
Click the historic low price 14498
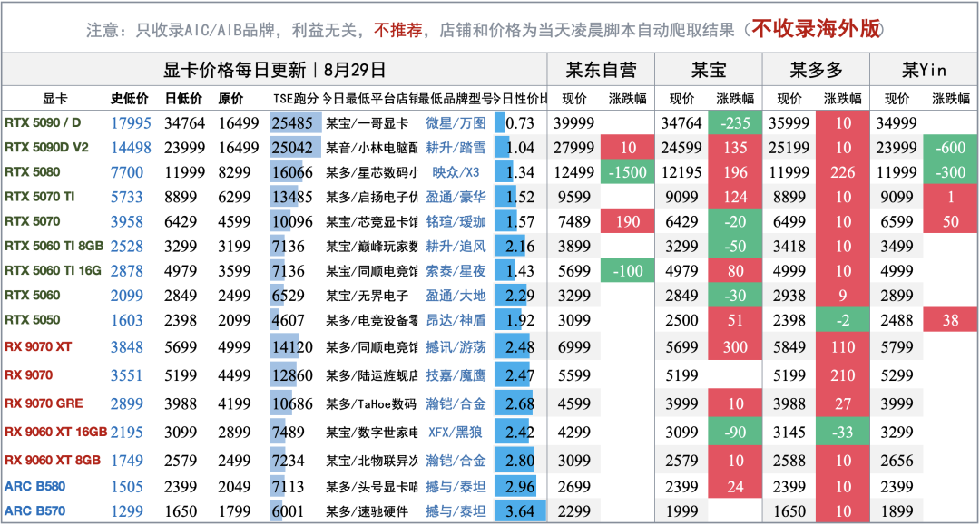pos(131,147)
